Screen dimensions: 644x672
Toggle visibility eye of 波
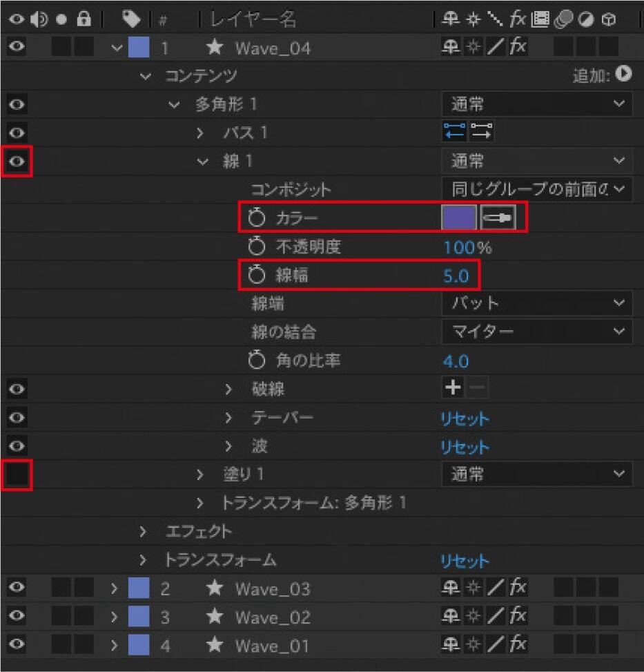[17, 445]
